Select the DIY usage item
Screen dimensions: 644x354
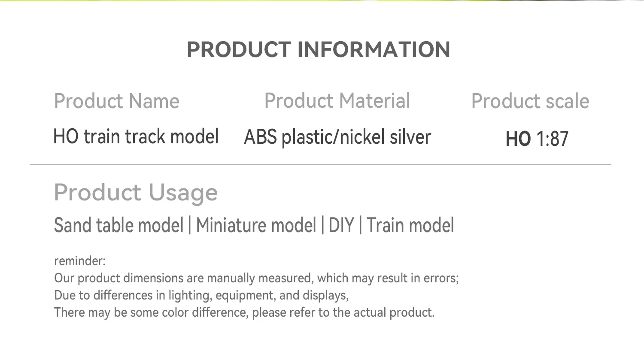pyautogui.click(x=341, y=225)
